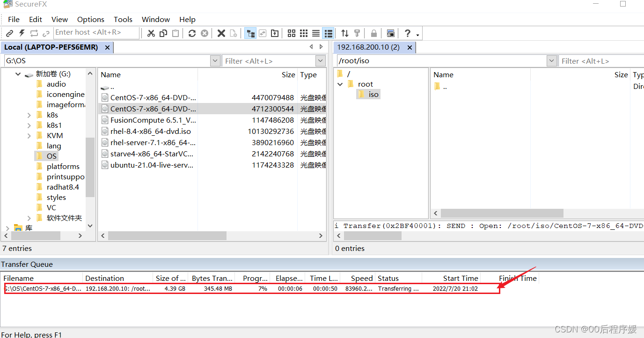Expand the 软件文件夹 folder node
This screenshot has width=644, height=338.
(29, 218)
